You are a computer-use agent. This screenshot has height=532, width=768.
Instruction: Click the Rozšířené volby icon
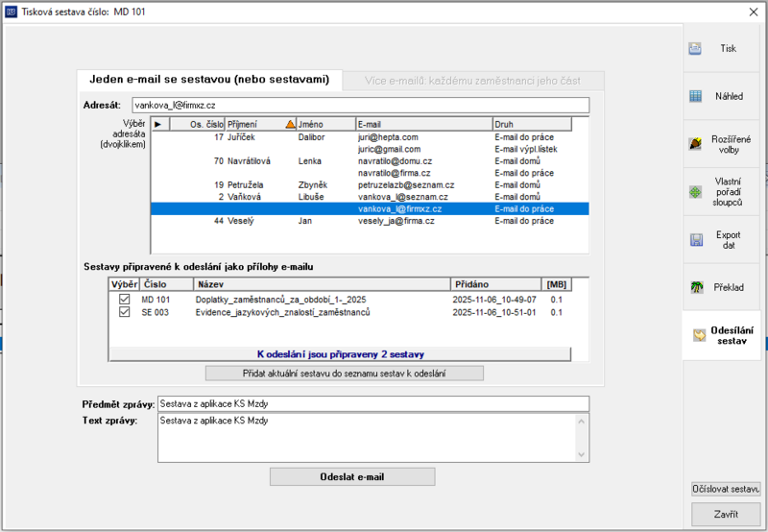tap(695, 144)
